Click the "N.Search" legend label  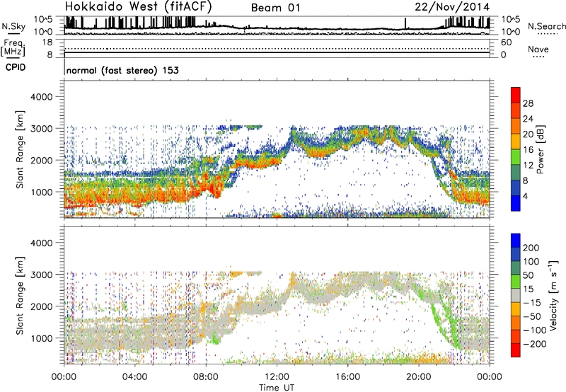546,26
